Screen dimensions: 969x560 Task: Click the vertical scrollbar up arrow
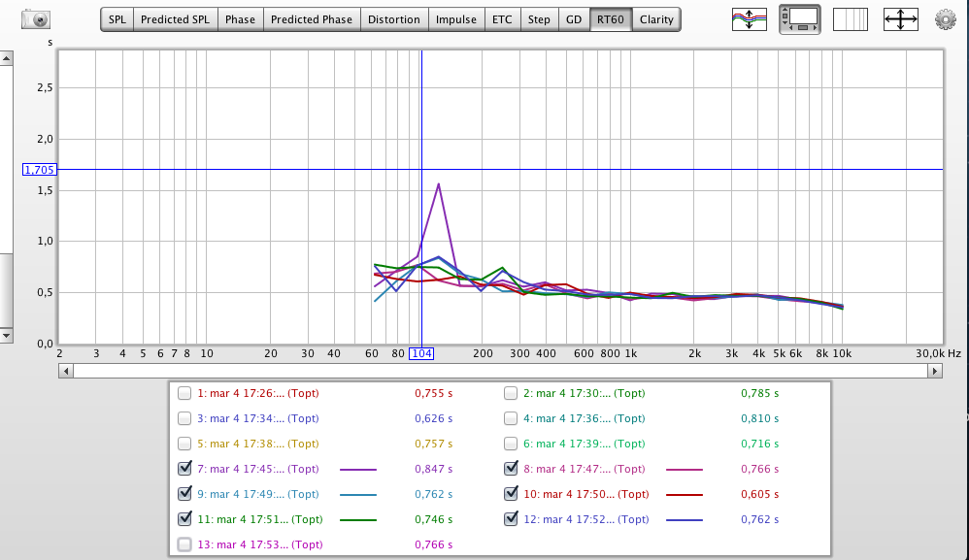pyautogui.click(x=6, y=58)
